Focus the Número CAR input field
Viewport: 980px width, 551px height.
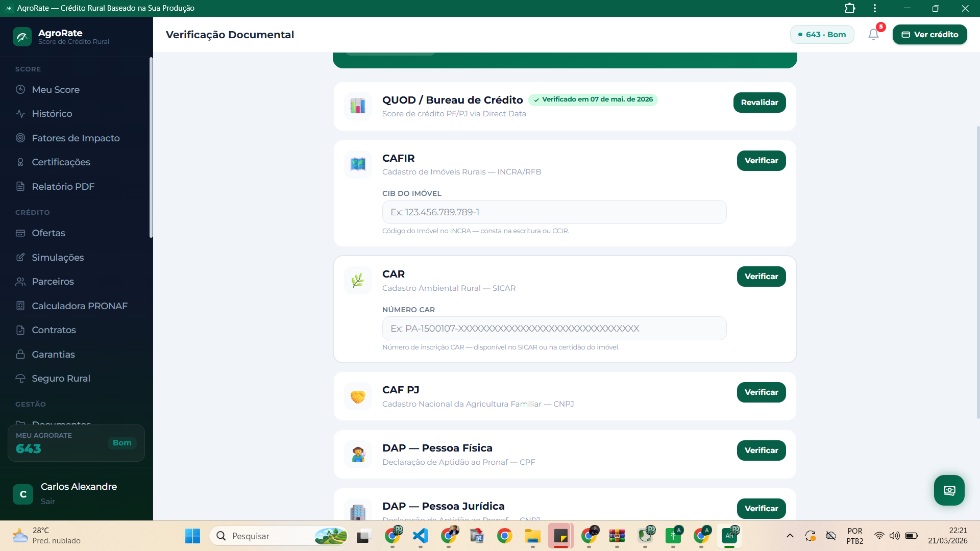coord(554,329)
